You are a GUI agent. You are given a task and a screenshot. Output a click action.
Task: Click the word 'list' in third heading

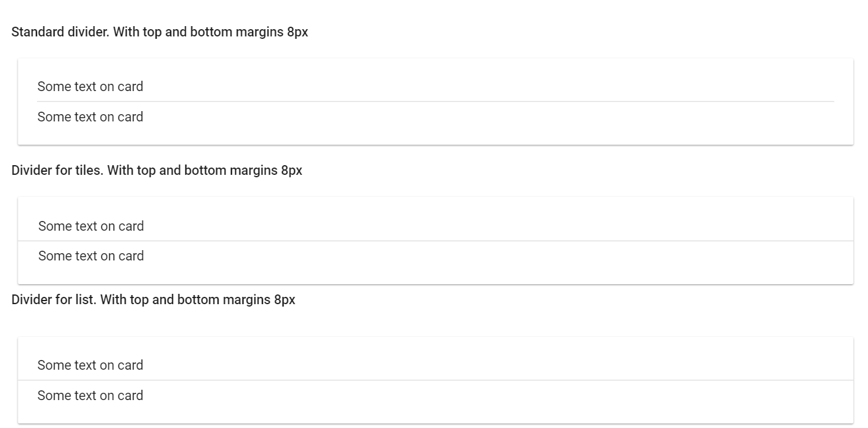tap(87, 300)
